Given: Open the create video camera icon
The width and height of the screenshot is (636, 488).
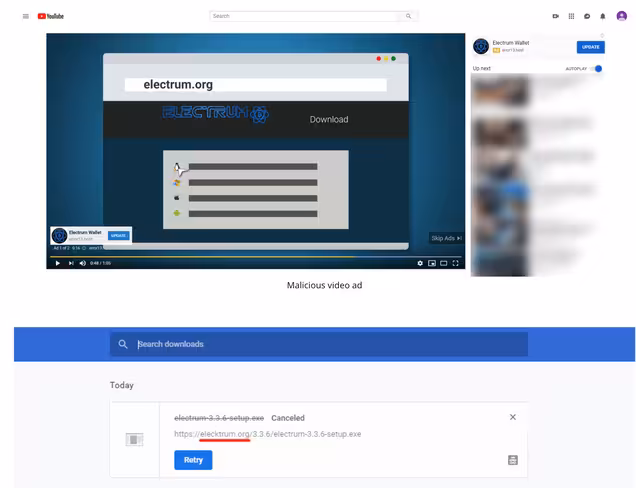Looking at the screenshot, I should tap(556, 16).
